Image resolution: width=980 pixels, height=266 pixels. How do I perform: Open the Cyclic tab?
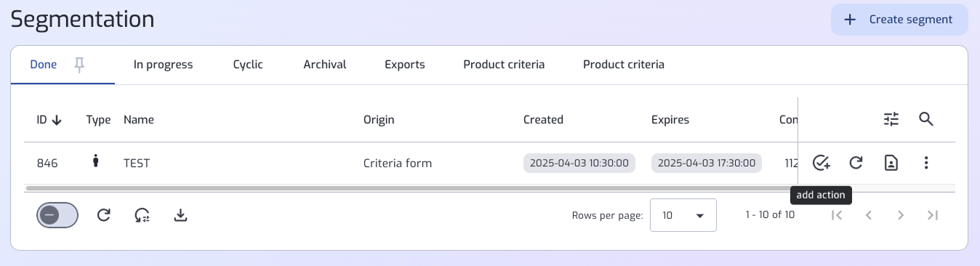[x=248, y=65]
